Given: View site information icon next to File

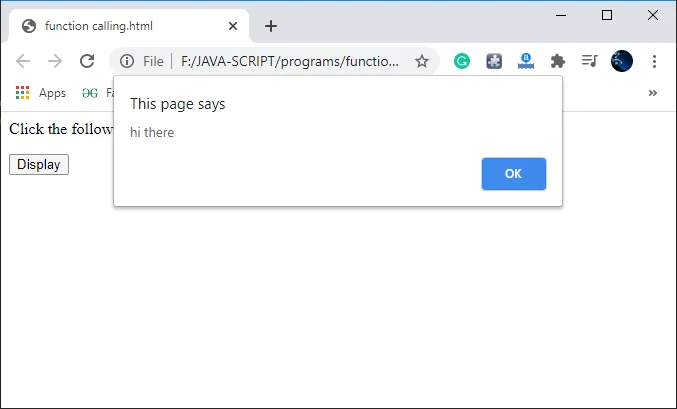Looking at the screenshot, I should [127, 61].
